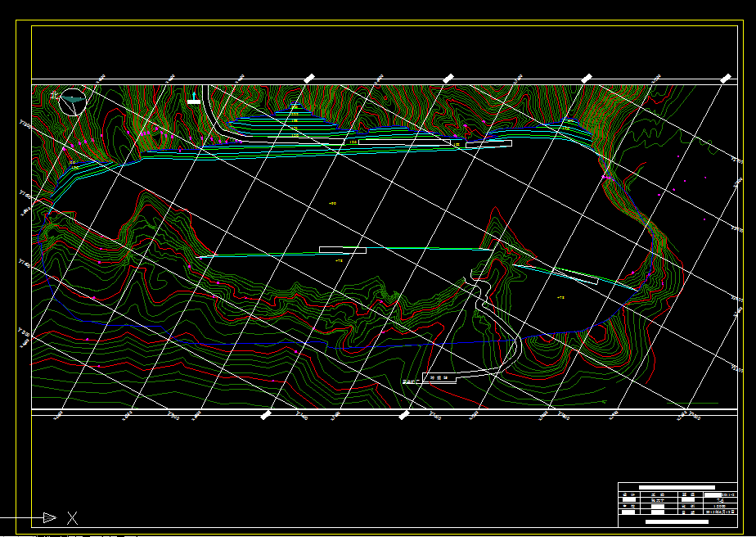
Task: Select the scale value 1:2000 in the title block
Action: click(x=720, y=506)
